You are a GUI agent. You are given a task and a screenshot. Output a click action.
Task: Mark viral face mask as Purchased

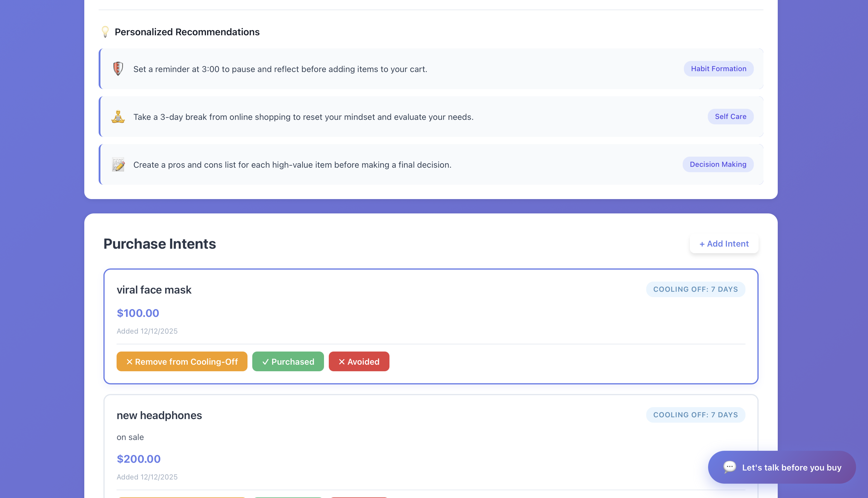coord(288,361)
